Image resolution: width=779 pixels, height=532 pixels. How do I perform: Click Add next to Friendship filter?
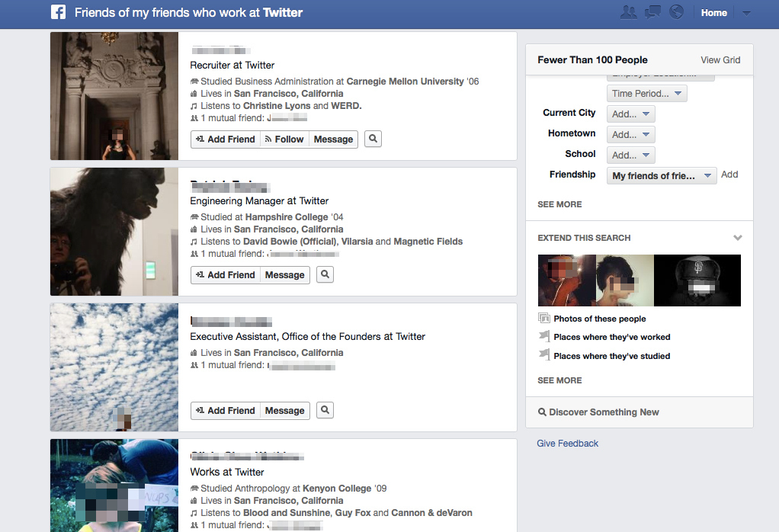pos(729,175)
